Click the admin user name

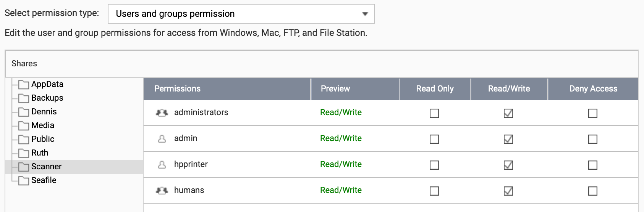[x=186, y=138]
